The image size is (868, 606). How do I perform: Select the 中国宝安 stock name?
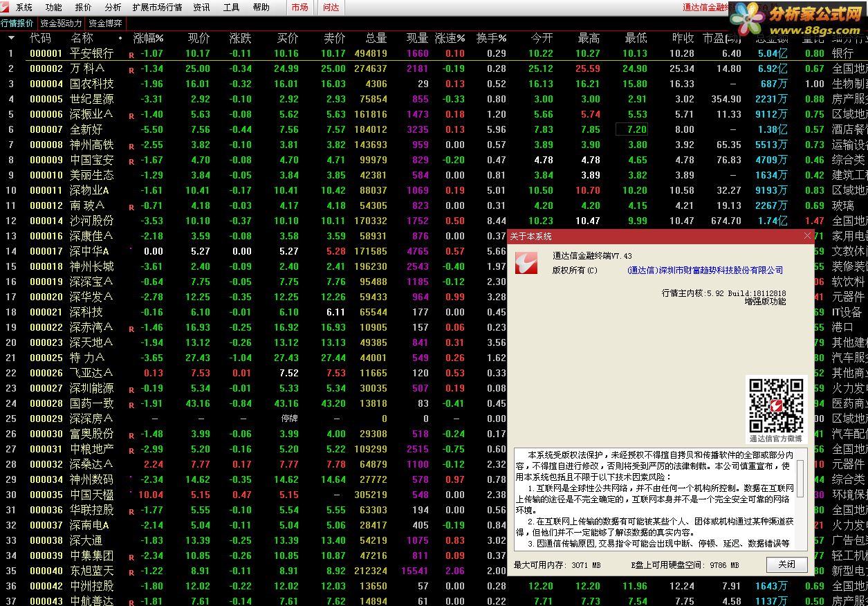click(92, 160)
